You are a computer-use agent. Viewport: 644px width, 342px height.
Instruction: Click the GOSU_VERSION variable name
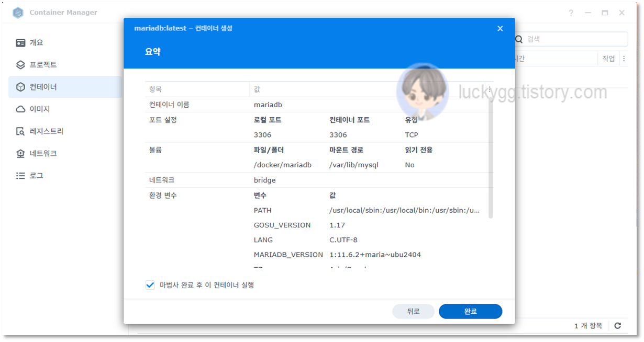(x=282, y=225)
